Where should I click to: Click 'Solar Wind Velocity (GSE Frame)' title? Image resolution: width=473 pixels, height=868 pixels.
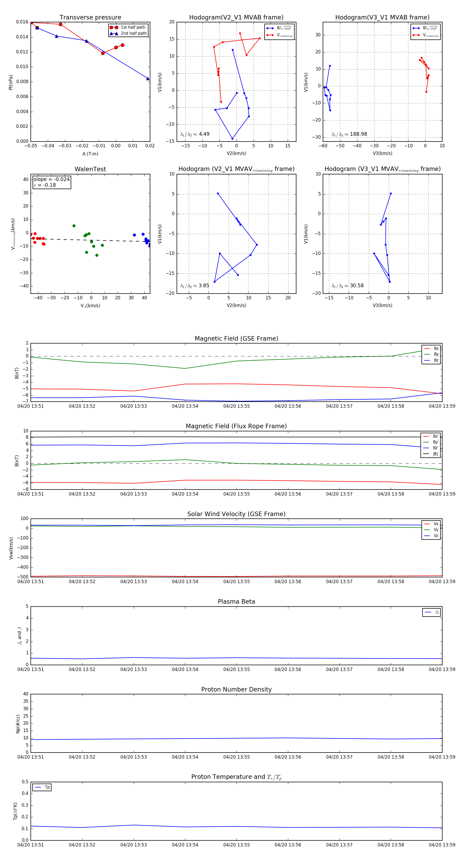click(236, 514)
